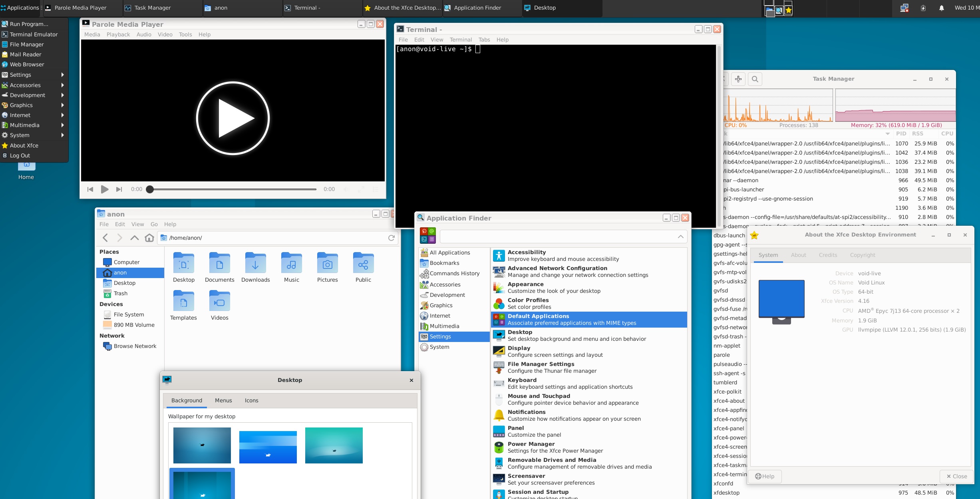This screenshot has width=980, height=499.
Task: Click the crosshair identify-window icon in Task Manager
Action: click(x=738, y=79)
